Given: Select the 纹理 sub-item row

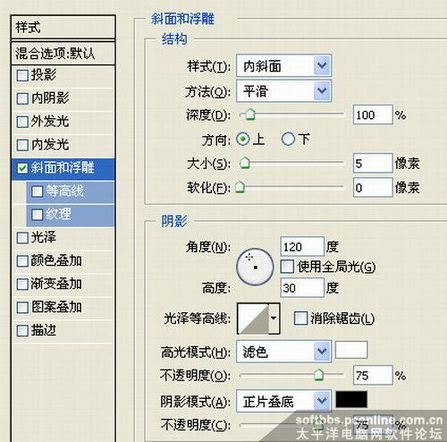Looking at the screenshot, I should [x=70, y=214].
